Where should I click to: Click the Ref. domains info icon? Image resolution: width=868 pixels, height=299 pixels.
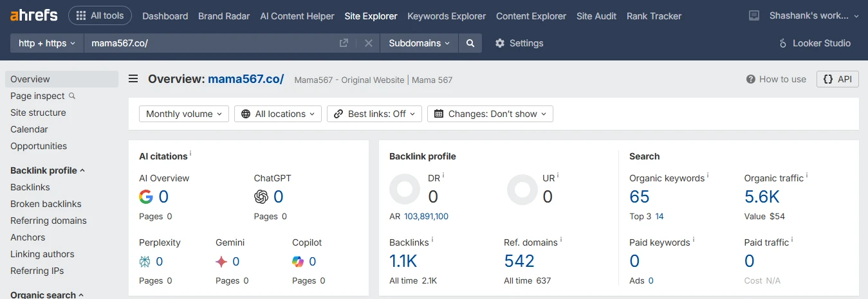tap(561, 240)
